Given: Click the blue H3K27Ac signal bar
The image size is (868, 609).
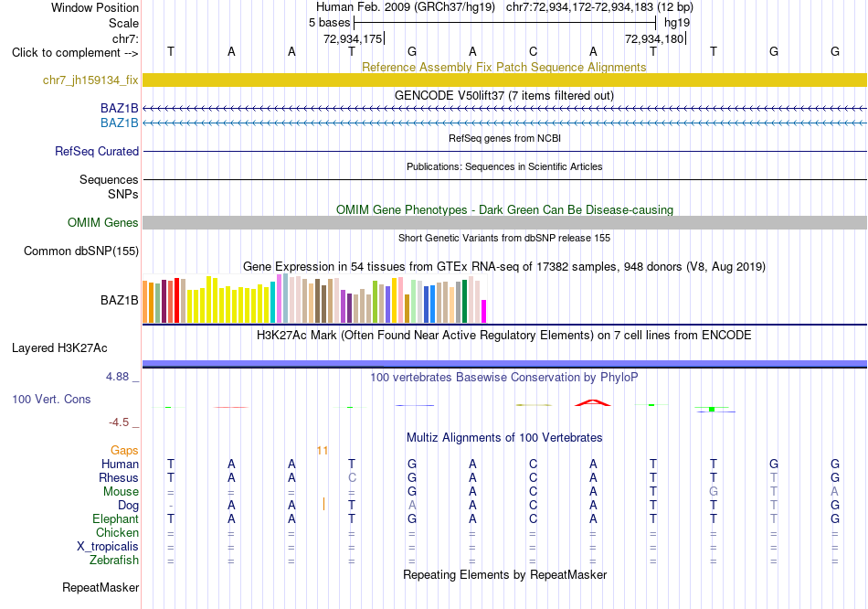Looking at the screenshot, I should click(504, 364).
